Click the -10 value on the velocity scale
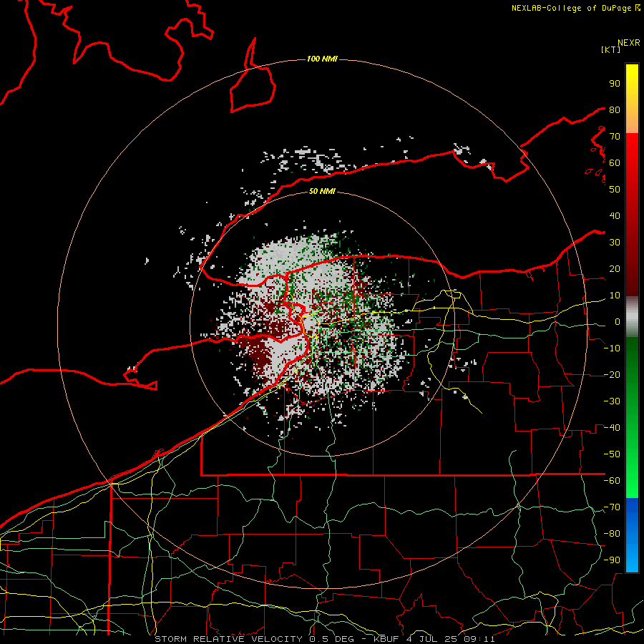 point(612,348)
